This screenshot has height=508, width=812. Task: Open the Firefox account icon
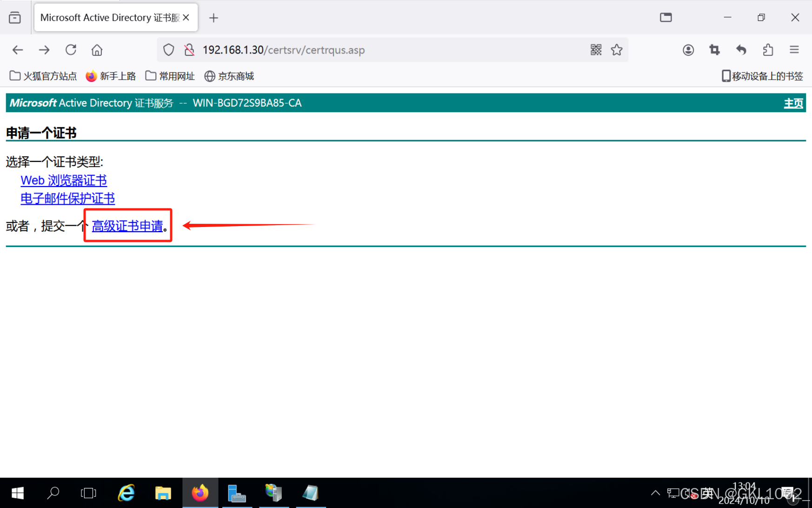688,50
